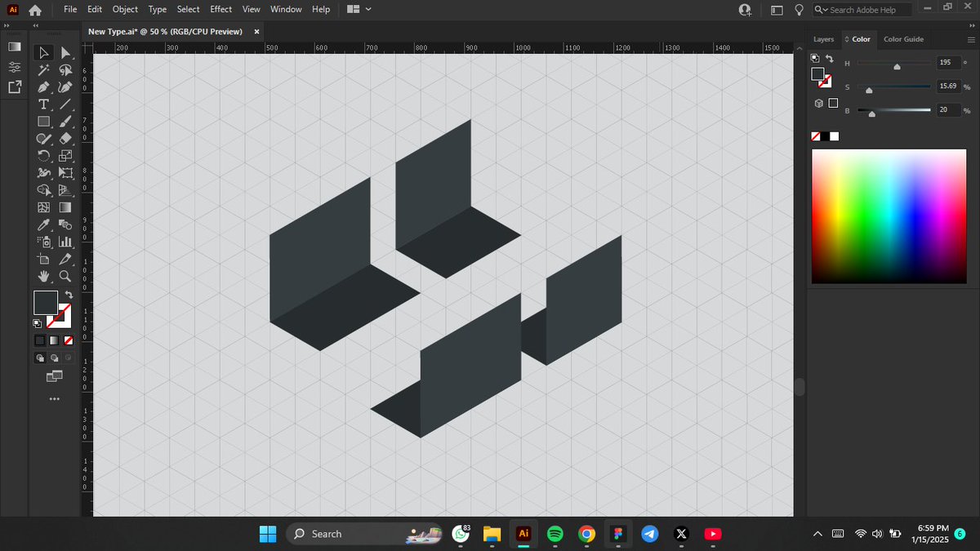Pick a color from the spectrum bar
The width and height of the screenshot is (980, 551).
pos(889,216)
